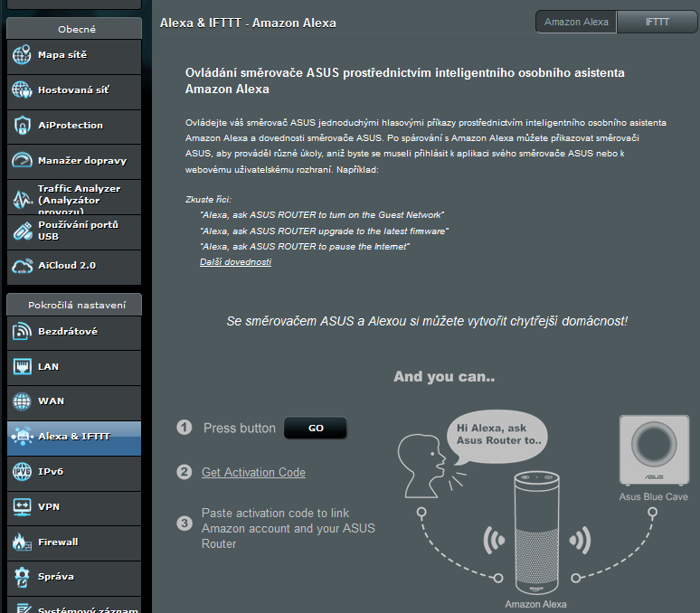The width and height of the screenshot is (700, 613).
Task: Open Manažer dopravy section
Action: (x=82, y=161)
